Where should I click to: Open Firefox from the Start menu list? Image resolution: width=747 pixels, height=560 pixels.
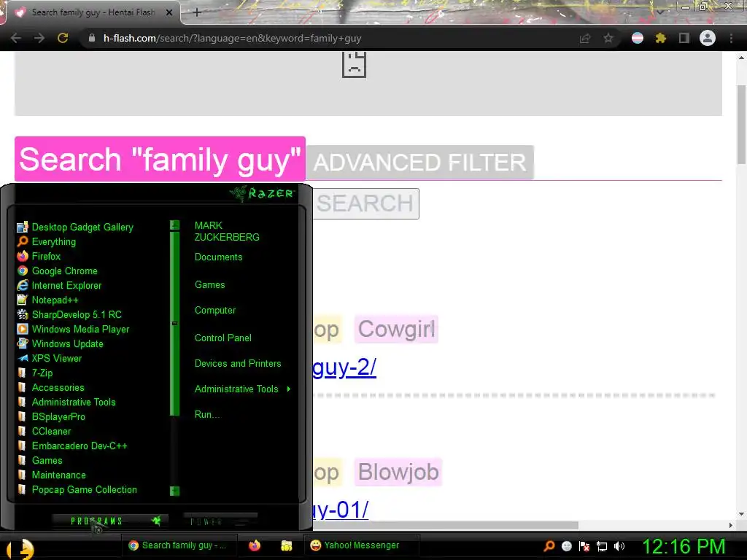click(39, 256)
